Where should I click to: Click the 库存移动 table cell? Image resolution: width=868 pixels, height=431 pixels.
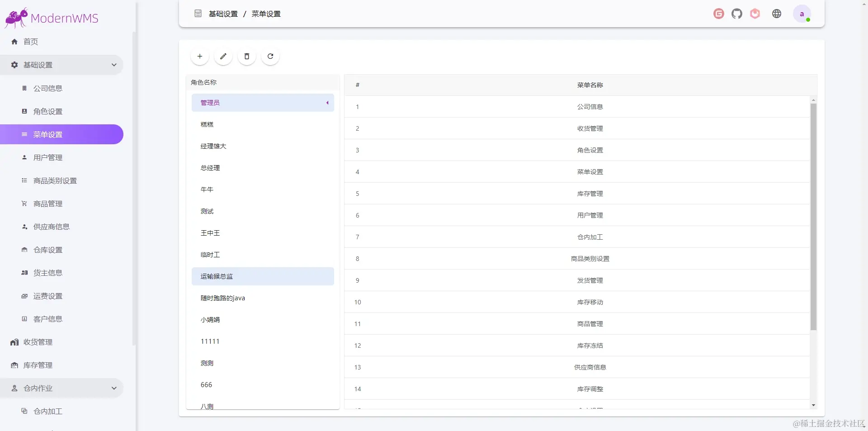590,302
